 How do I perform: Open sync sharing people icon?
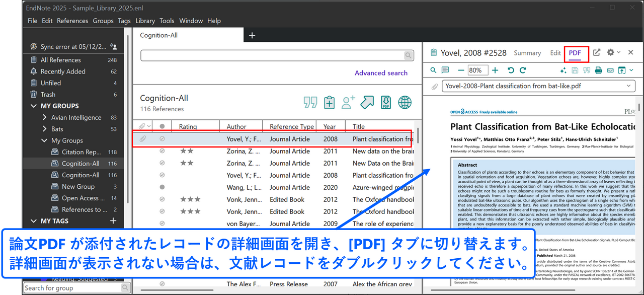coord(113,47)
